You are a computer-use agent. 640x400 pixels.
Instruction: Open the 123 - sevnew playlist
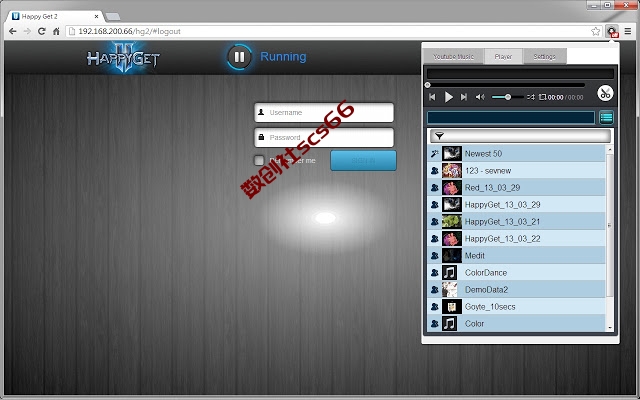coord(516,171)
